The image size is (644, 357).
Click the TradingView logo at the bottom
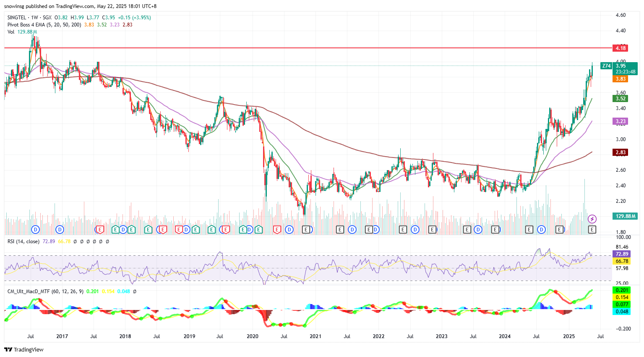point(24,349)
